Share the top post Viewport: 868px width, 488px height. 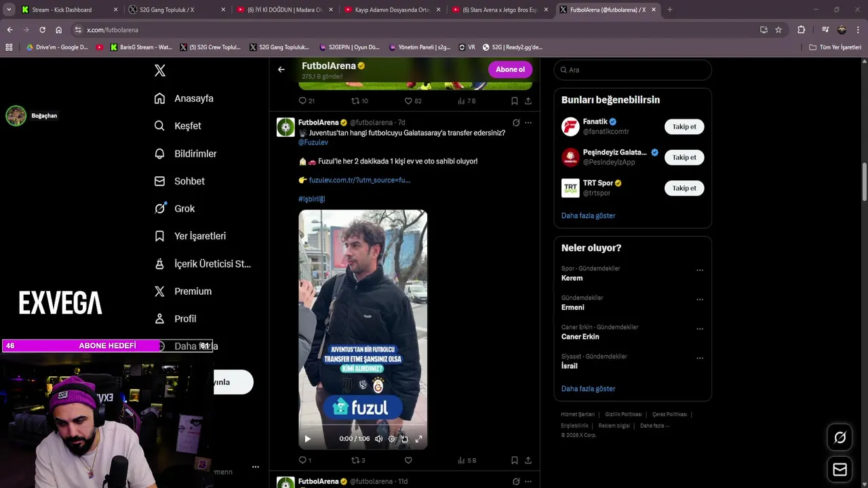[528, 101]
